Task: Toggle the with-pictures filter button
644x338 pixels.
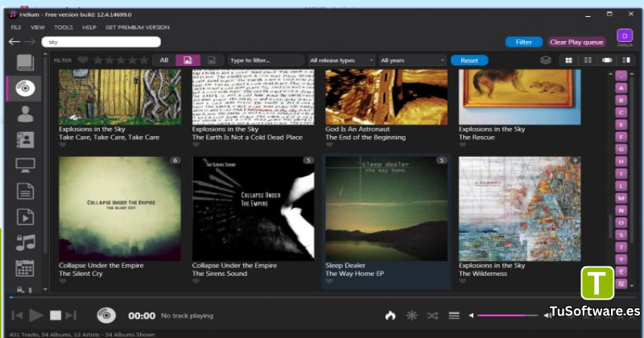Action: click(188, 60)
